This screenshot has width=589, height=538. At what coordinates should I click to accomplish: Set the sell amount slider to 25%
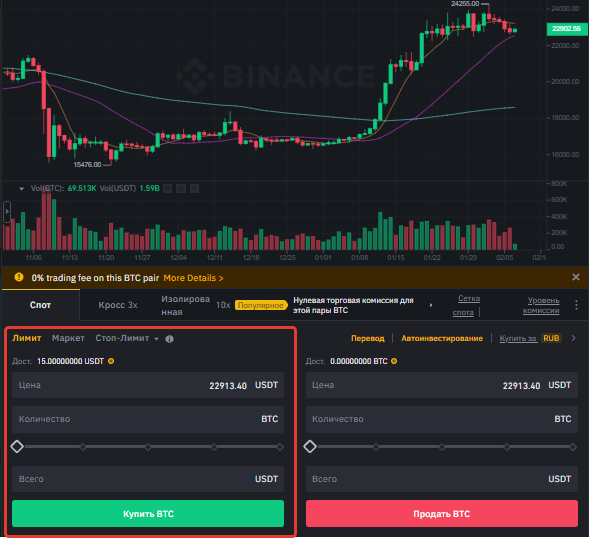(x=376, y=447)
